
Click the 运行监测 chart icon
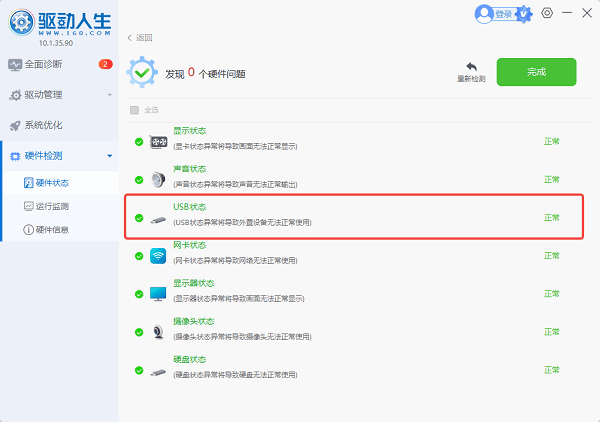click(x=29, y=206)
